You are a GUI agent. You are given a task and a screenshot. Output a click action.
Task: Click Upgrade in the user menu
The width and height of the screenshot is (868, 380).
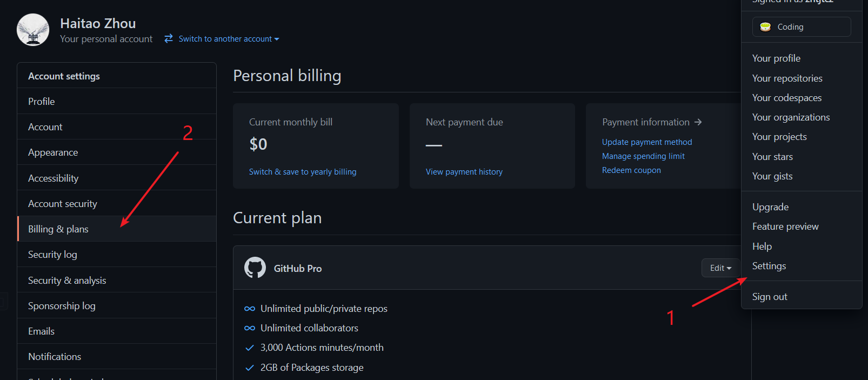pyautogui.click(x=802, y=207)
